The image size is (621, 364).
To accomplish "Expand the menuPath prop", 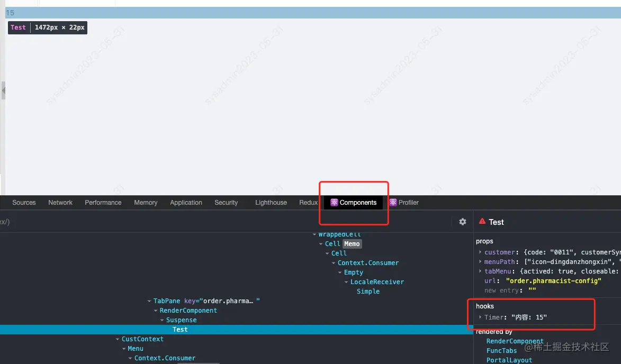I will (480, 261).
